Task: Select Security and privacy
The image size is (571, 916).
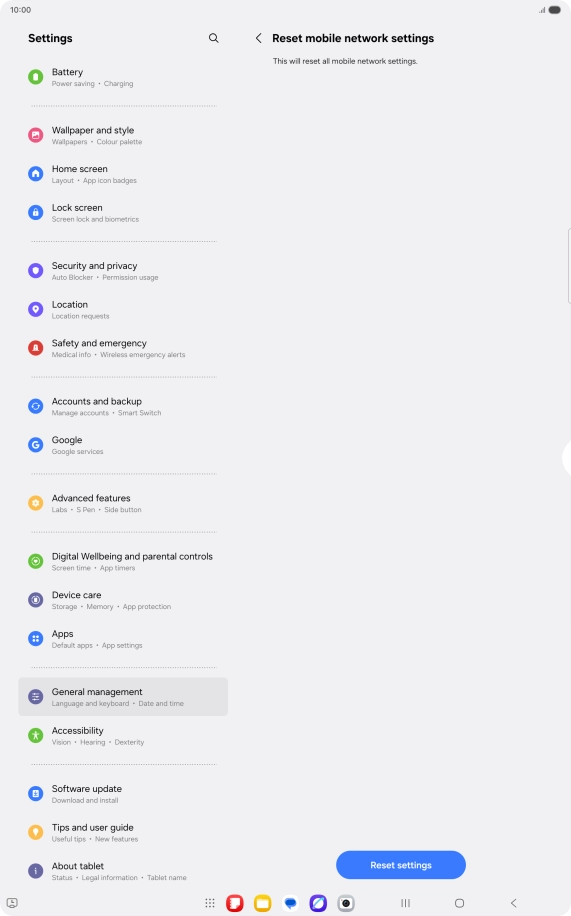Action: click(x=123, y=270)
